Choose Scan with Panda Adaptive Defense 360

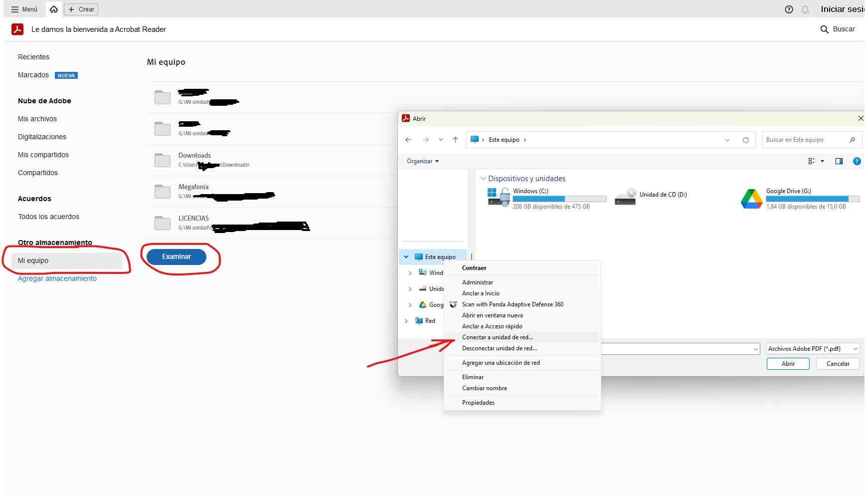coord(522,304)
